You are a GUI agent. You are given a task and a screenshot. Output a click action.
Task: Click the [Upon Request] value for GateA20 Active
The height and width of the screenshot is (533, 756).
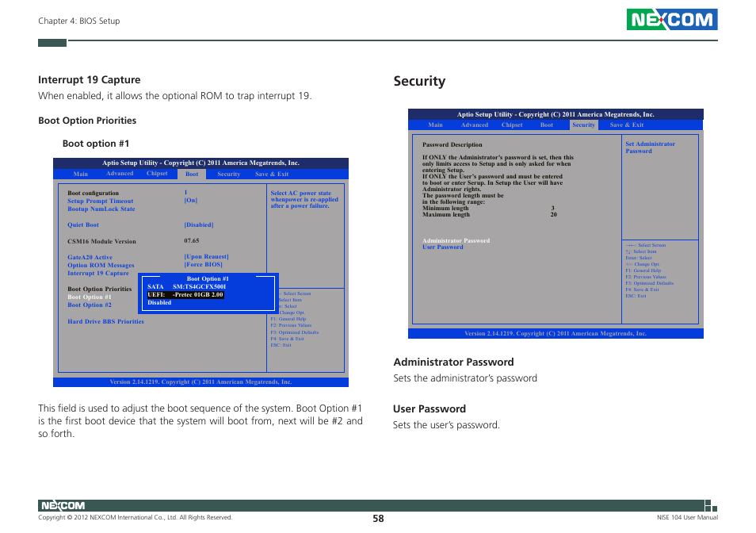pyautogui.click(x=206, y=257)
